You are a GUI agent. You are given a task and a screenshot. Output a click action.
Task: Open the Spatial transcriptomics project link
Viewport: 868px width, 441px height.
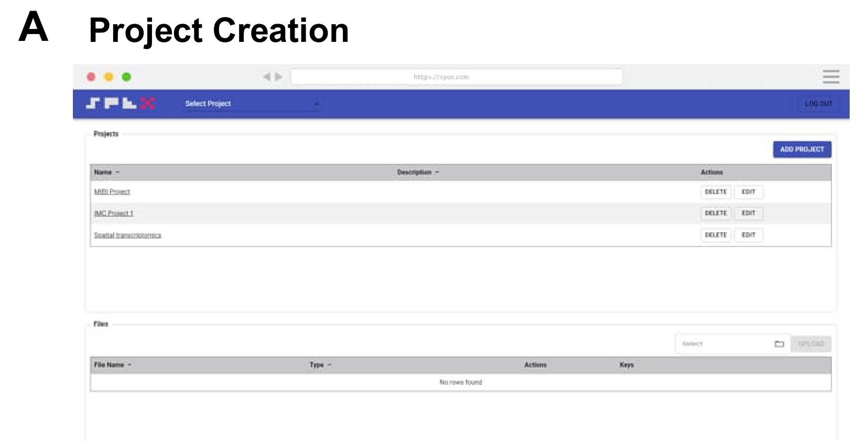[127, 235]
